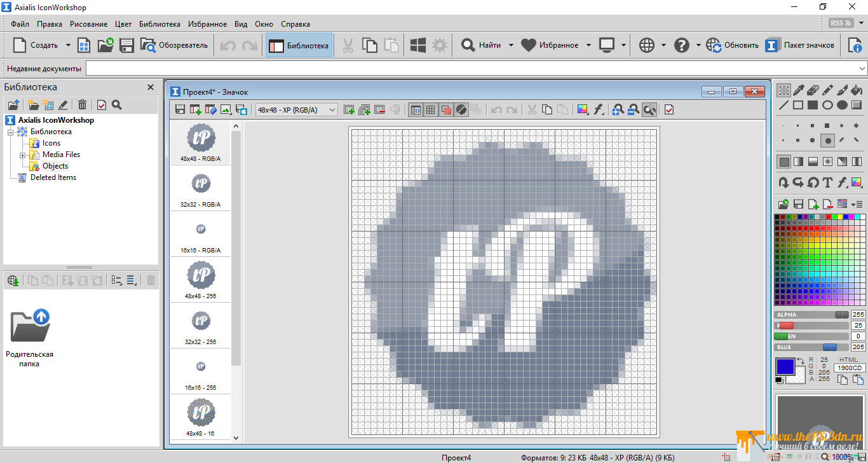Viewport: 868px width, 463px height.
Task: Click the Обновить button
Action: pos(732,45)
